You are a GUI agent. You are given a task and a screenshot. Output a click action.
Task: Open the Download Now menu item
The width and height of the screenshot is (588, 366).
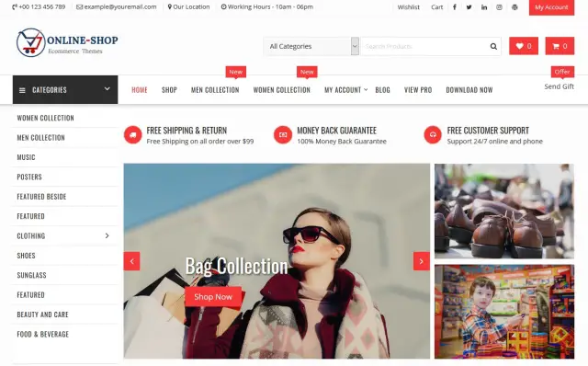point(469,90)
